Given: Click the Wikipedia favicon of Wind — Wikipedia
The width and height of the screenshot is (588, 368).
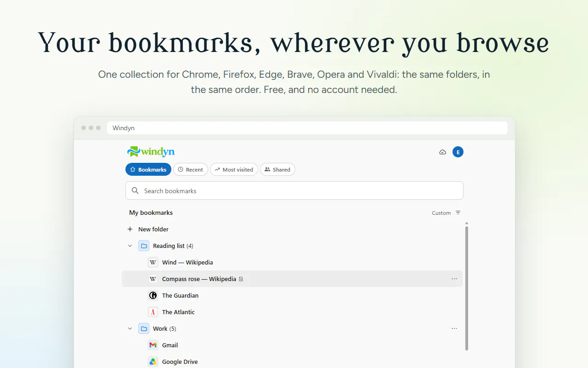Looking at the screenshot, I should pos(153,262).
